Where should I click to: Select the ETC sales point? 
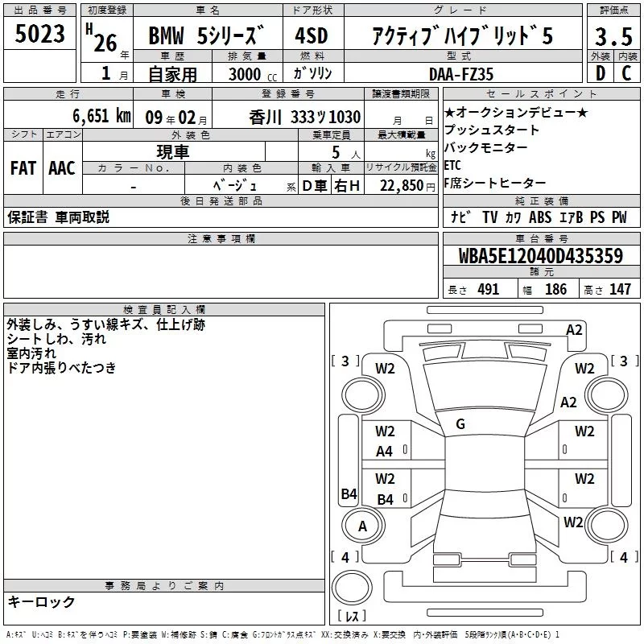[x=452, y=165]
